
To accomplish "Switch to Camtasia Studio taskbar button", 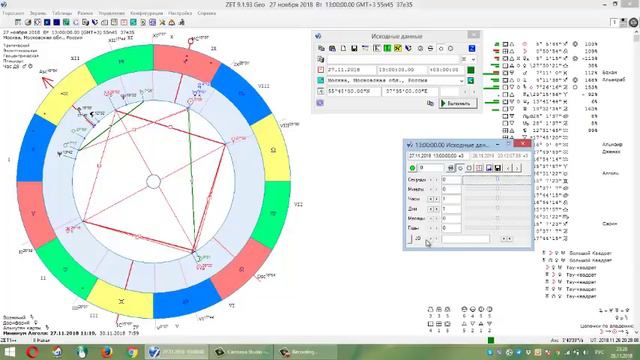I will [x=241, y=351].
